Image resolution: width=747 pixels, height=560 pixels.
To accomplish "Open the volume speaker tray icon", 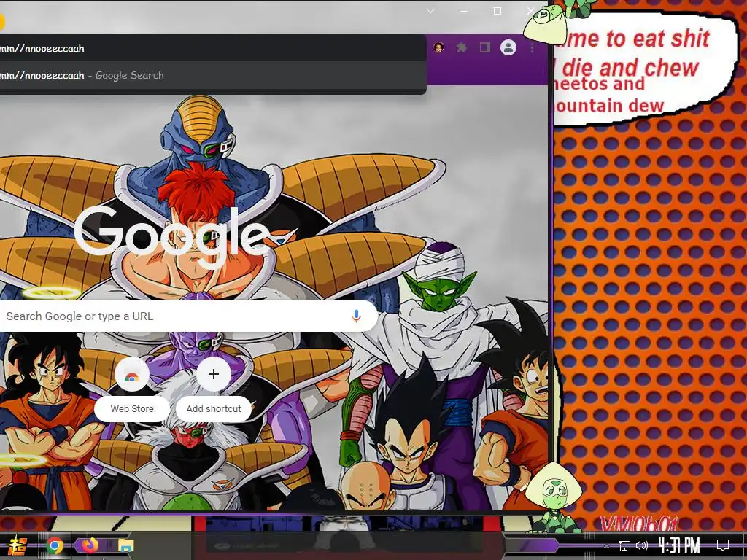I will 642,545.
